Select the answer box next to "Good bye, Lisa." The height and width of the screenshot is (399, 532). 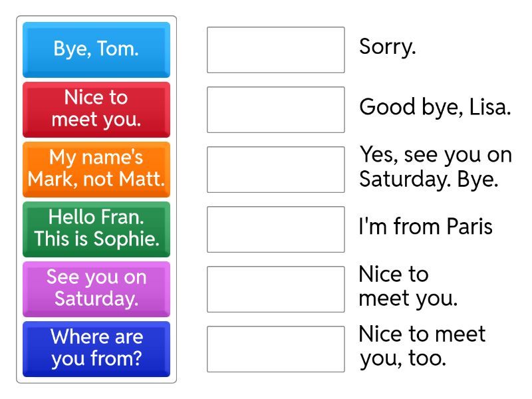tap(275, 110)
